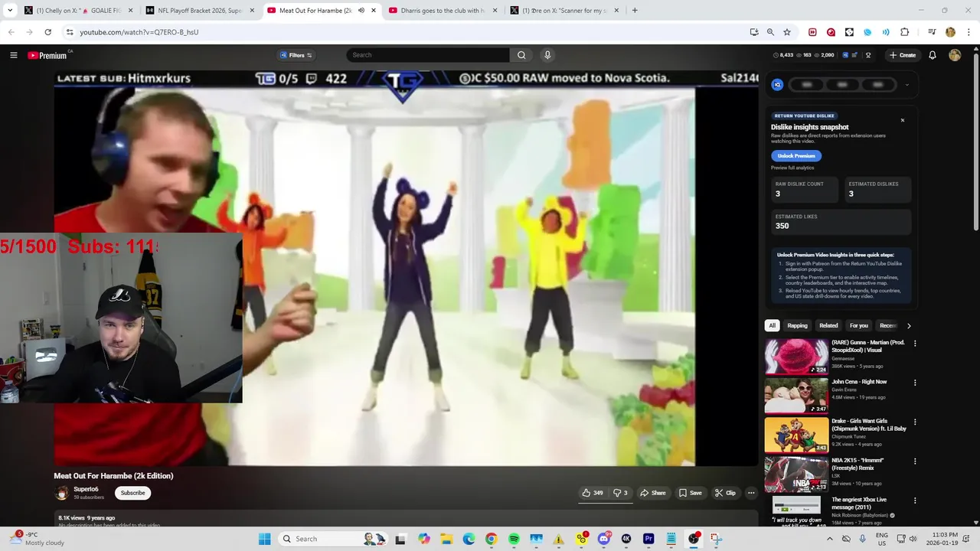This screenshot has height=551, width=980.
Task: Open Chrome media control icon
Action: coord(932,32)
